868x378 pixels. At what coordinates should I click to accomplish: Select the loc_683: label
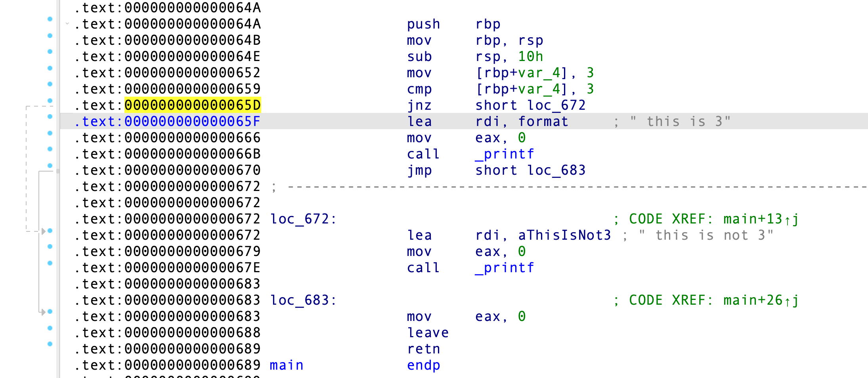click(x=303, y=300)
